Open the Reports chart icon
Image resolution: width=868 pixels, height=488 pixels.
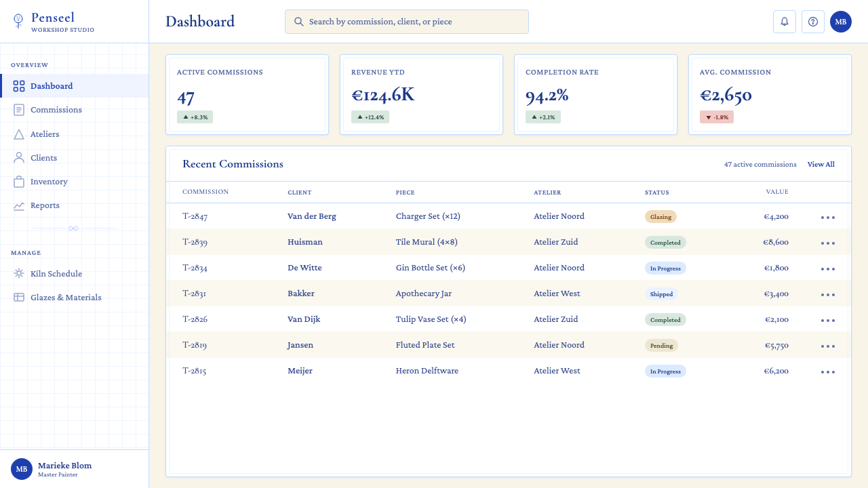(x=19, y=205)
